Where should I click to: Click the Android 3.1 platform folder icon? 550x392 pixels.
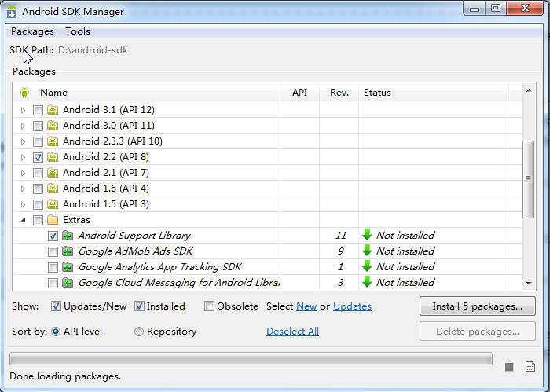[x=53, y=110]
